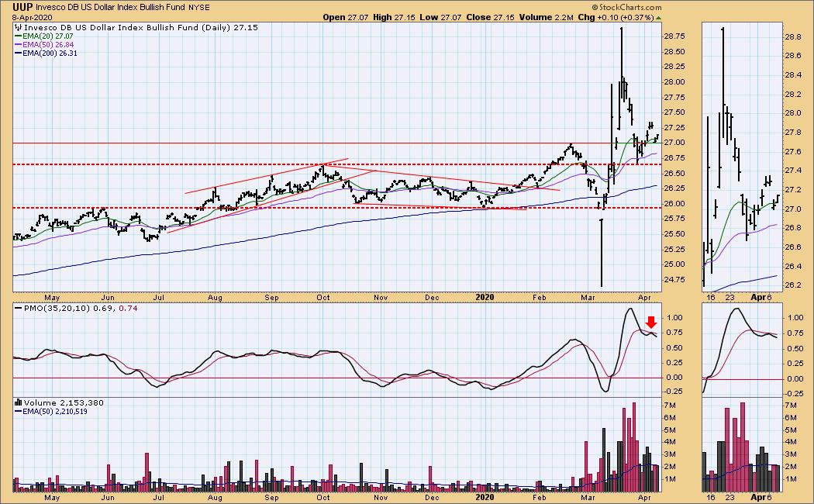Click the 27.6 label on the zoom panel axis
The width and height of the screenshot is (814, 504).
792,151
